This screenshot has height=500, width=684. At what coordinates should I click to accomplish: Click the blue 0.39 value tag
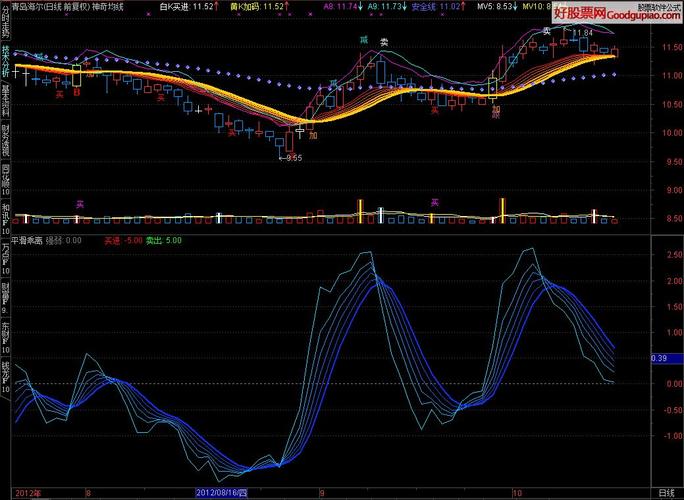point(659,358)
